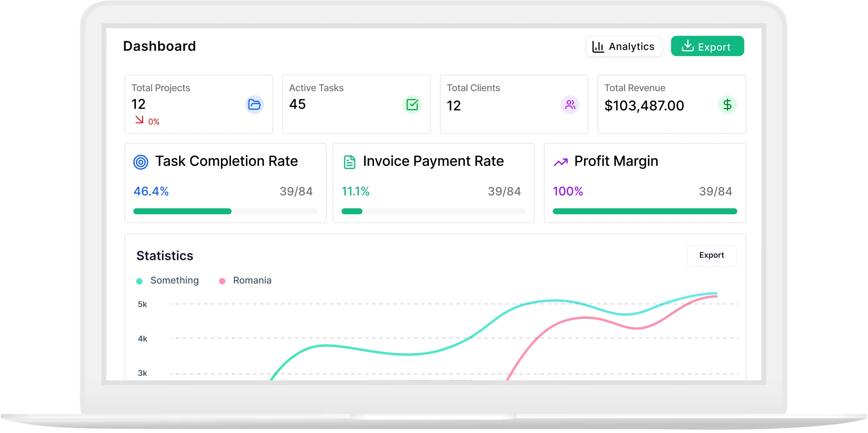The image size is (868, 433).
Task: Select the Total Revenue amount $103,487.00
Action: [644, 106]
